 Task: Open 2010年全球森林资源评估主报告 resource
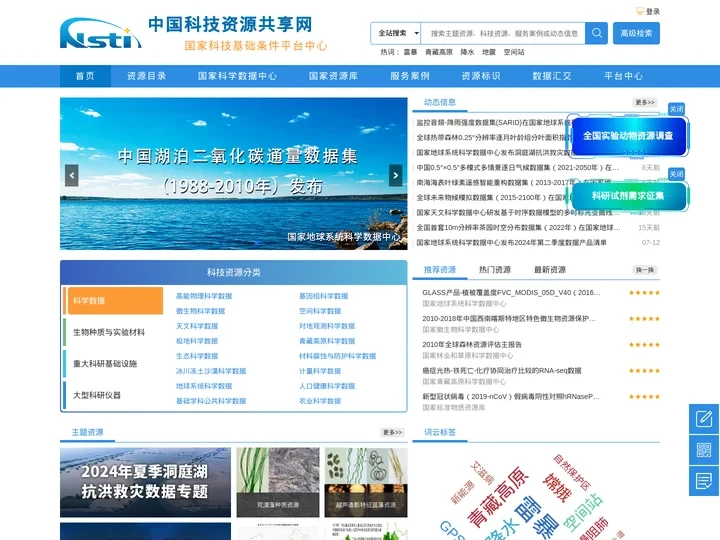472,344
